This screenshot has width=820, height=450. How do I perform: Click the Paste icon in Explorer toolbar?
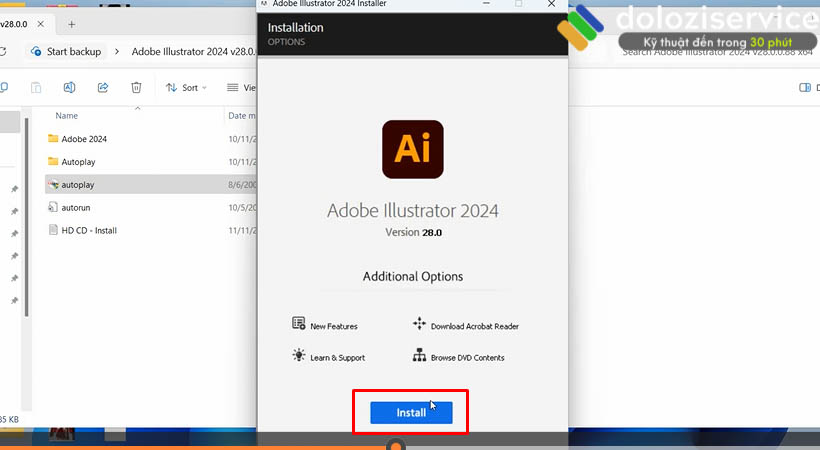pyautogui.click(x=36, y=88)
